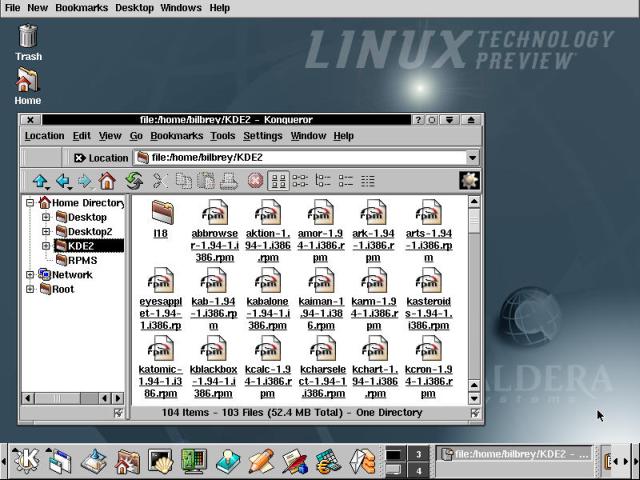640x480 pixels.
Task: Reload the folder with the green refresh icon
Action: click(133, 181)
